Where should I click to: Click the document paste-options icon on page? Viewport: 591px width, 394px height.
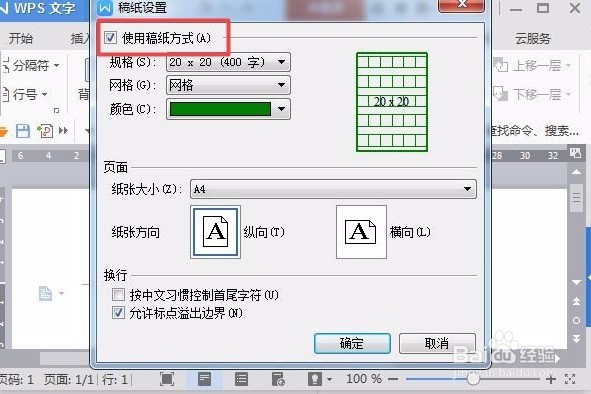pos(46,293)
